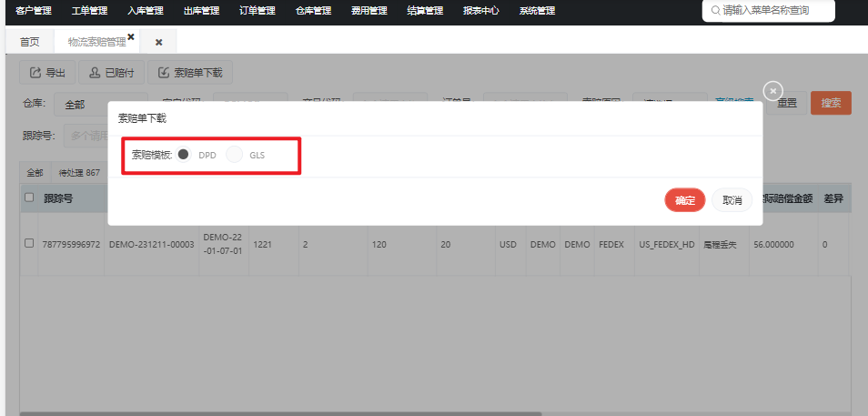Viewport: 868px width, 416px height.
Task: Click the 导出 export icon
Action: pyautogui.click(x=35, y=73)
